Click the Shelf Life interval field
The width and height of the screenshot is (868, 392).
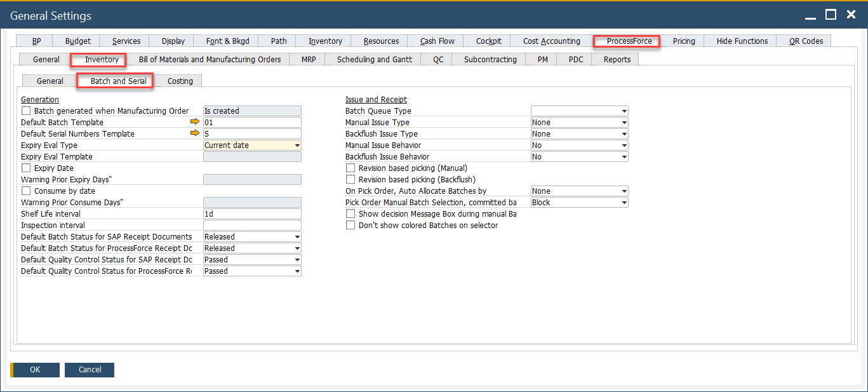(x=251, y=214)
